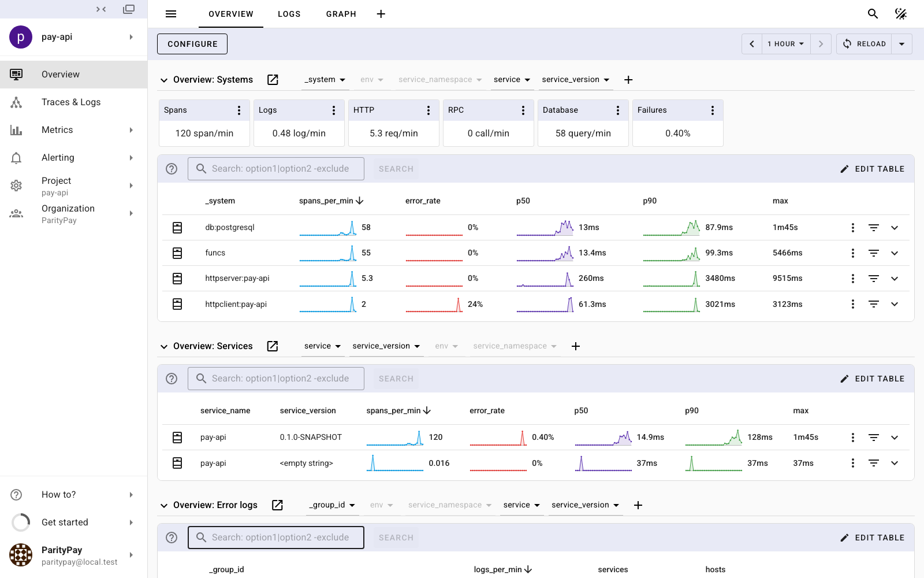Expand the httpserver:pay-api row
This screenshot has width=924, height=578.
click(x=895, y=279)
